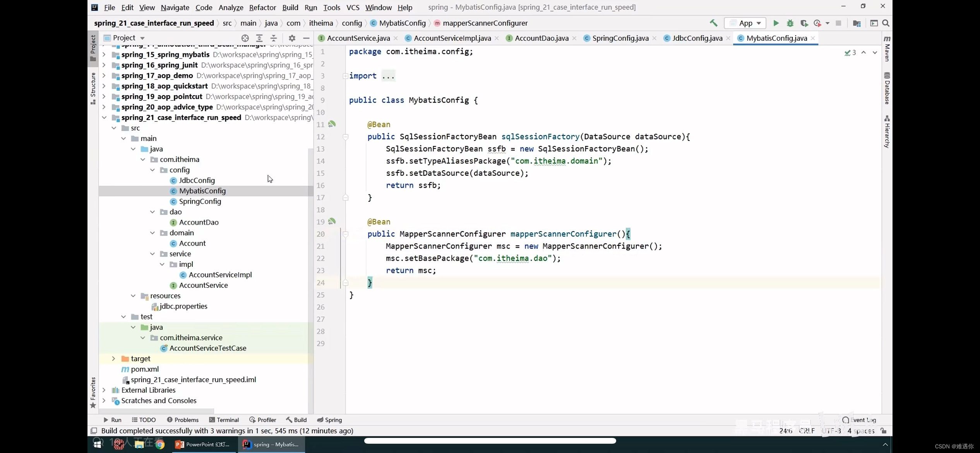Go to the previous highlighted problem (up arrow)
980x453 pixels.
[x=863, y=52]
